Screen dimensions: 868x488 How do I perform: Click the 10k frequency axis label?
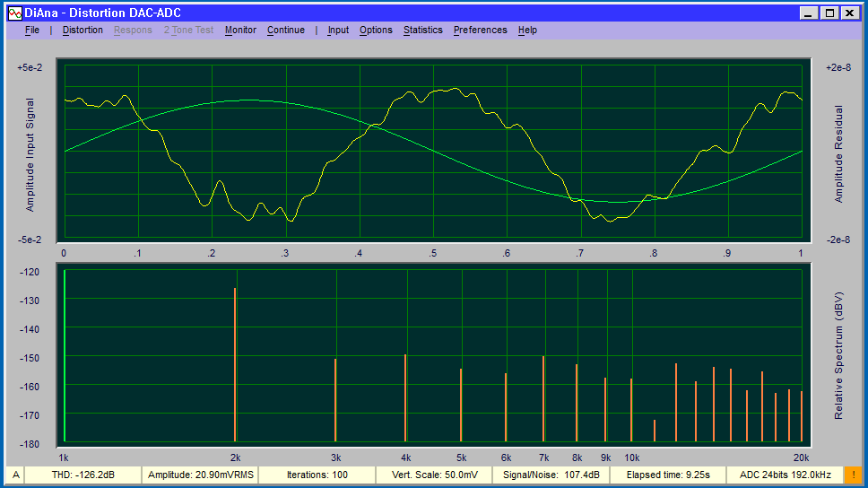click(631, 457)
